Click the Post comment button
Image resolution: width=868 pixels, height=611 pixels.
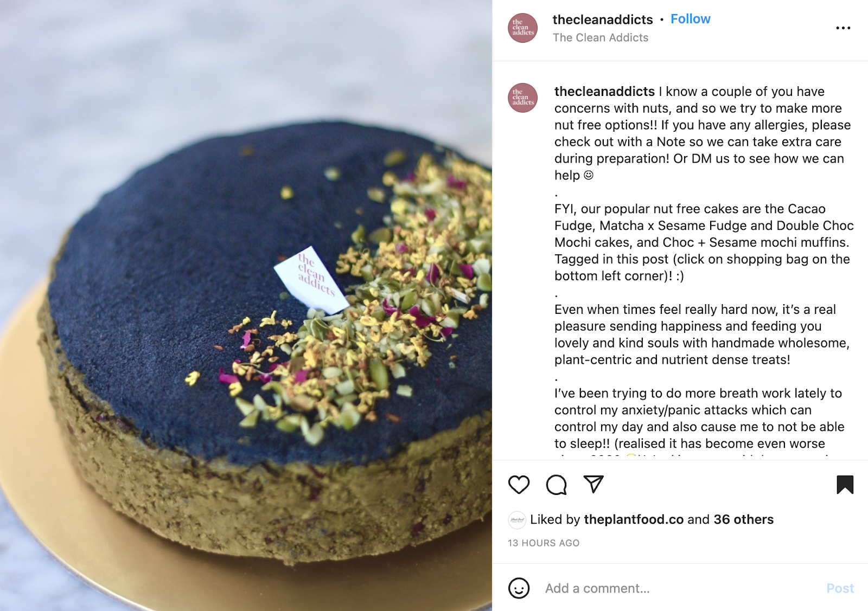click(x=840, y=588)
